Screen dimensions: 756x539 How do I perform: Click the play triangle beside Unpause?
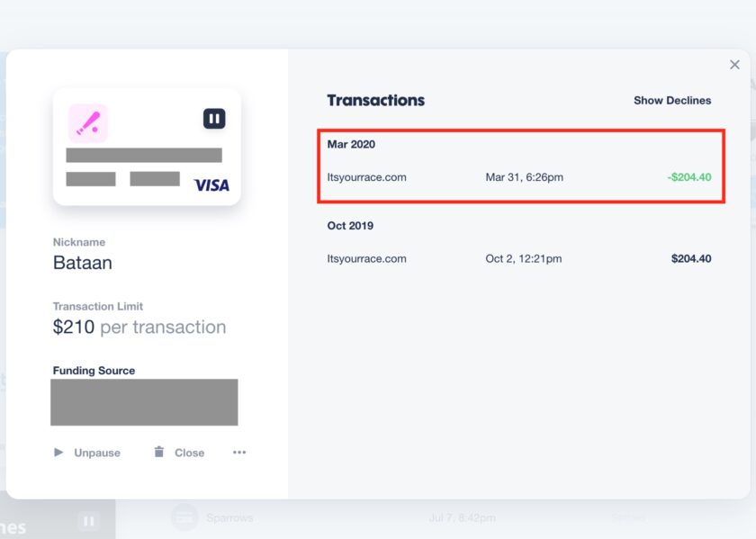coord(58,453)
